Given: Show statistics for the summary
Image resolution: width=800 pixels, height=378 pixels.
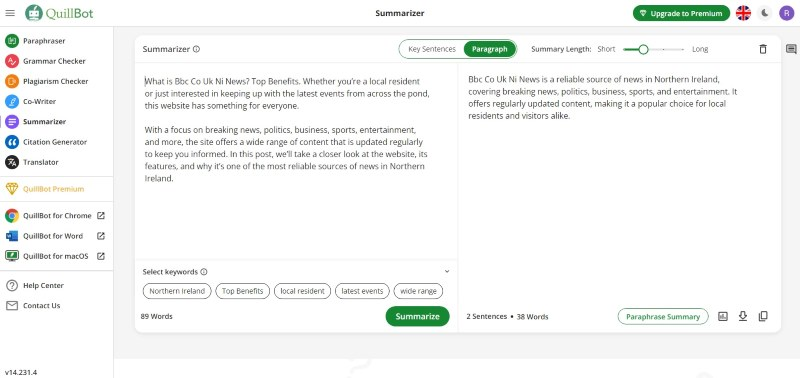Looking at the screenshot, I should (x=723, y=316).
